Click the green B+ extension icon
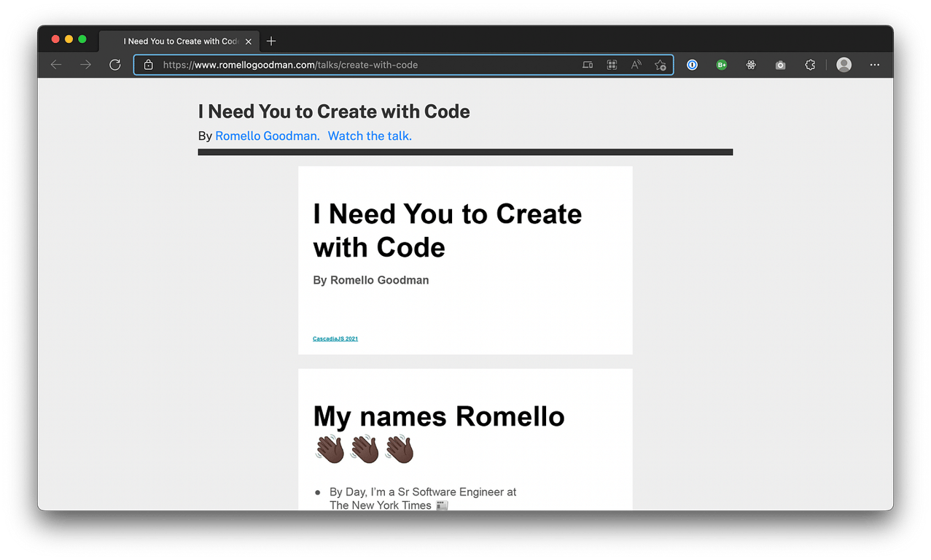The image size is (931, 560). point(721,65)
